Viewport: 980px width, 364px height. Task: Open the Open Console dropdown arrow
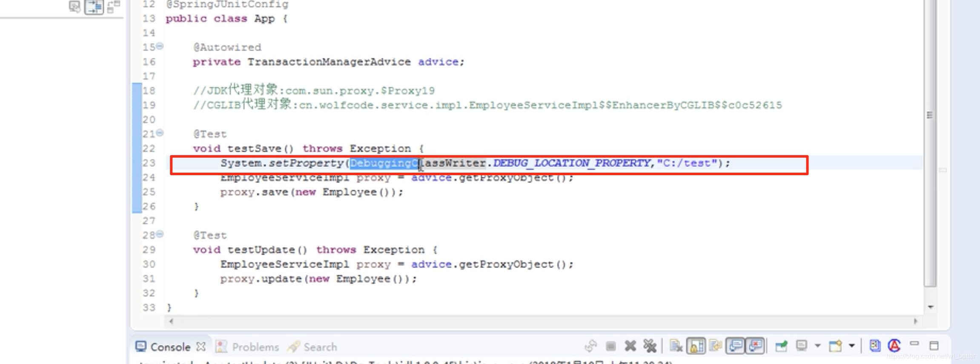852,346
